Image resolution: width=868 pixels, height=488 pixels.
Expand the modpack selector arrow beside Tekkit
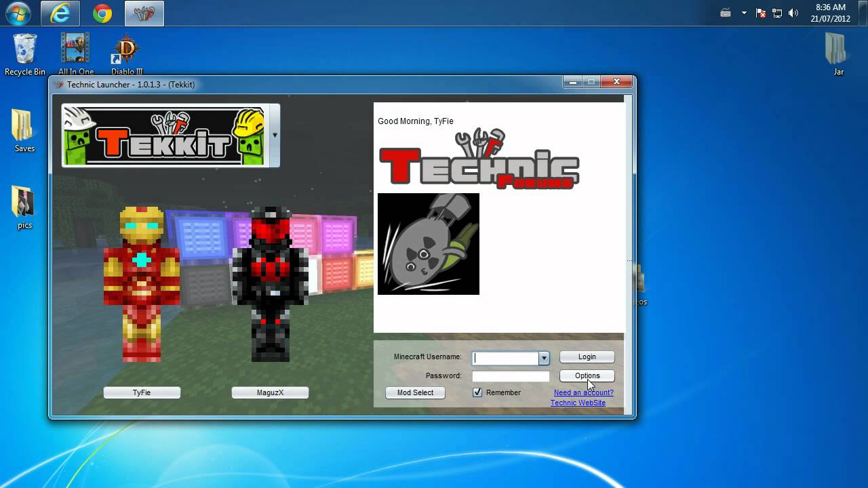275,135
